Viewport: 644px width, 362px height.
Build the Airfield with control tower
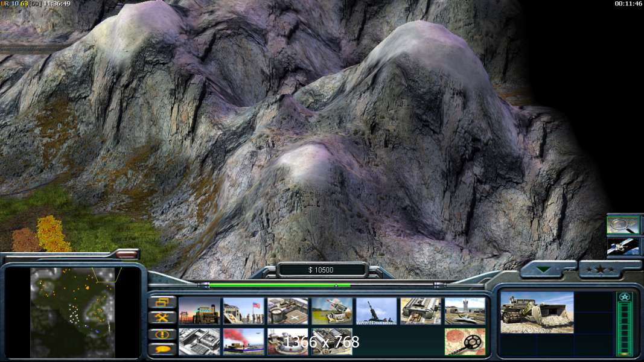pos(465,311)
